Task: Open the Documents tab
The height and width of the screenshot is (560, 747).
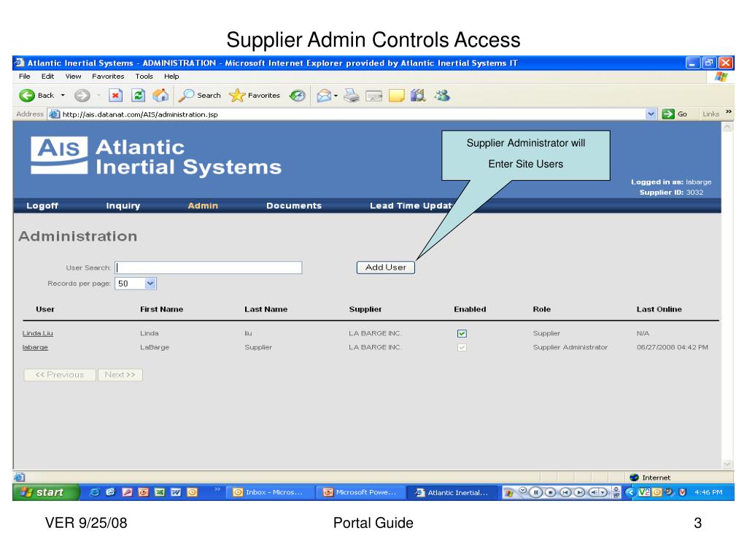Action: coord(294,206)
